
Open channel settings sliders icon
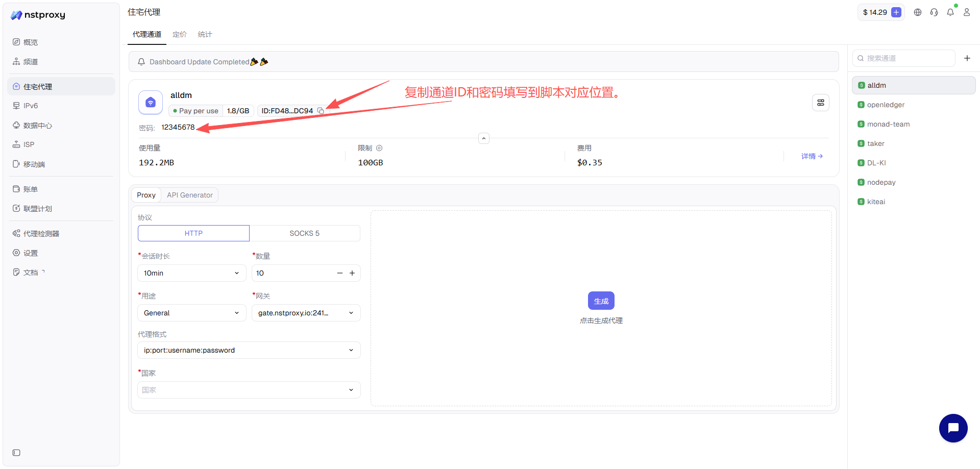point(821,103)
